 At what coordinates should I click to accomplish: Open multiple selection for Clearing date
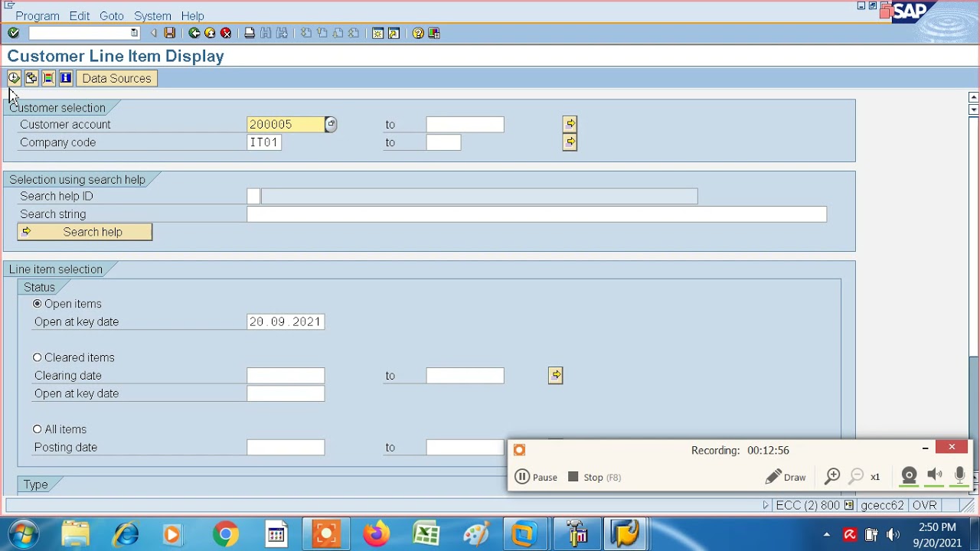556,375
